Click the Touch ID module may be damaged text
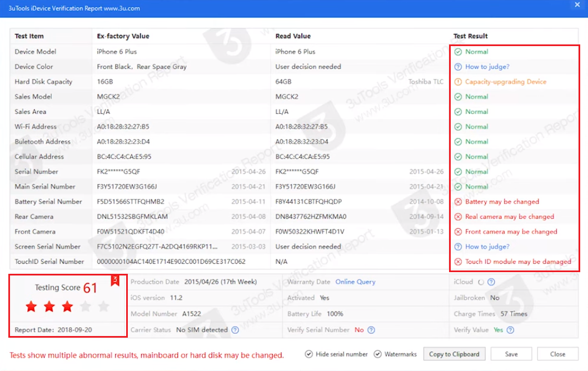 click(518, 262)
